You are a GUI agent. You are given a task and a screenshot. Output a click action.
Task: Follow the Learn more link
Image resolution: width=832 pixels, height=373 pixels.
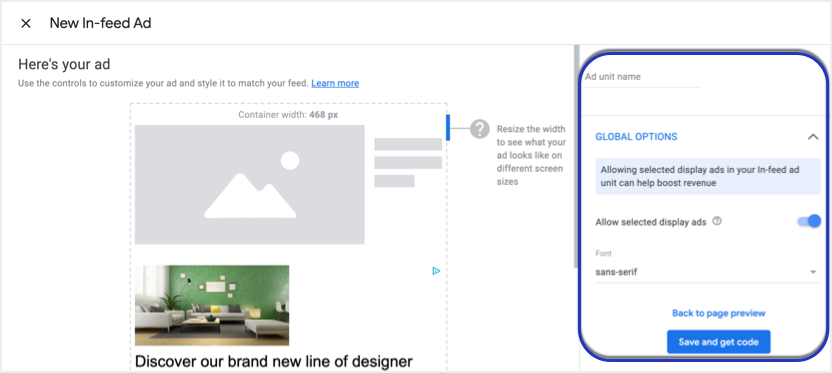[335, 83]
